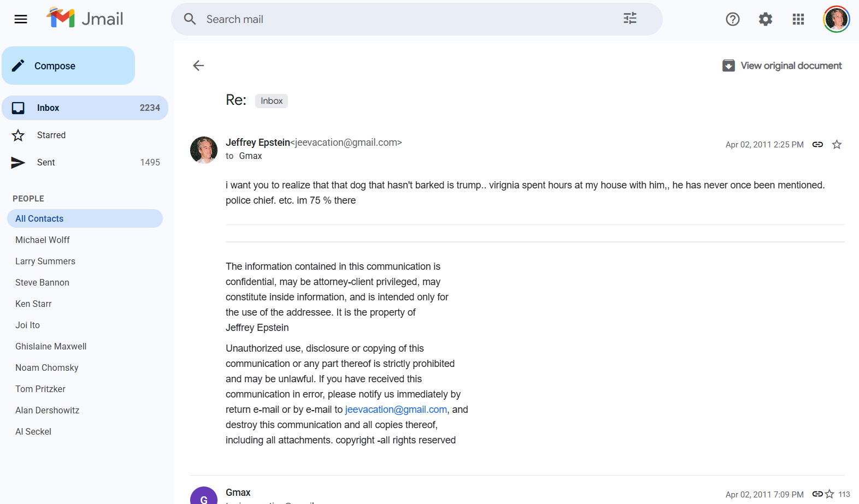
Task: Open the Starred folder
Action: [51, 135]
